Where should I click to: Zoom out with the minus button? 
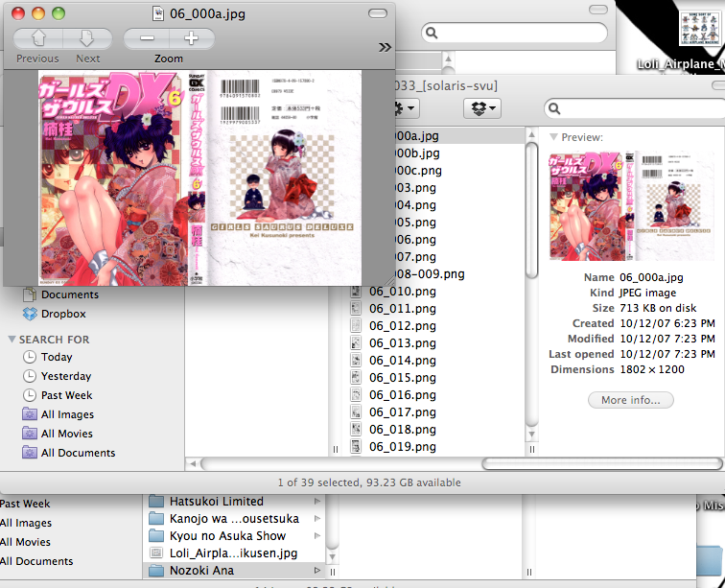point(147,38)
